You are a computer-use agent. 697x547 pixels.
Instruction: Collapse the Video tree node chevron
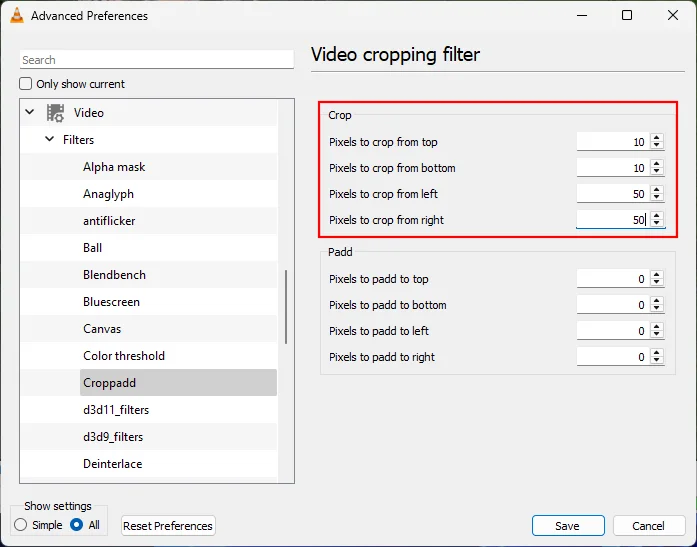pos(30,112)
